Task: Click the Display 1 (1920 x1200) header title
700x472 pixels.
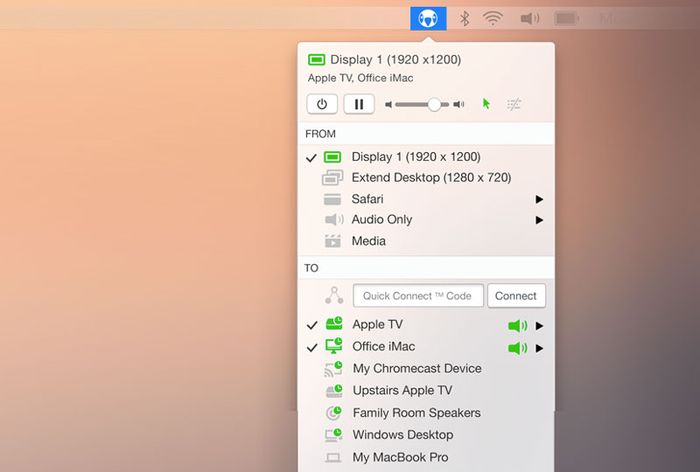Action: [x=396, y=59]
